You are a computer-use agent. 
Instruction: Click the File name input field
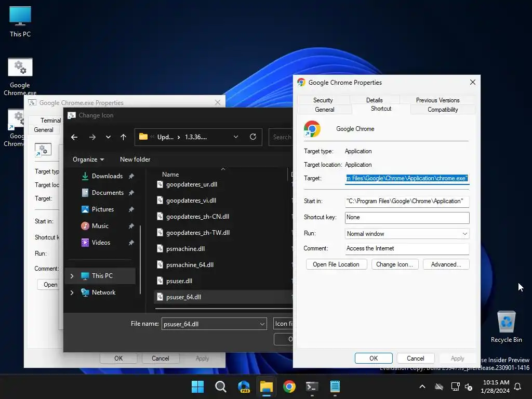point(210,324)
